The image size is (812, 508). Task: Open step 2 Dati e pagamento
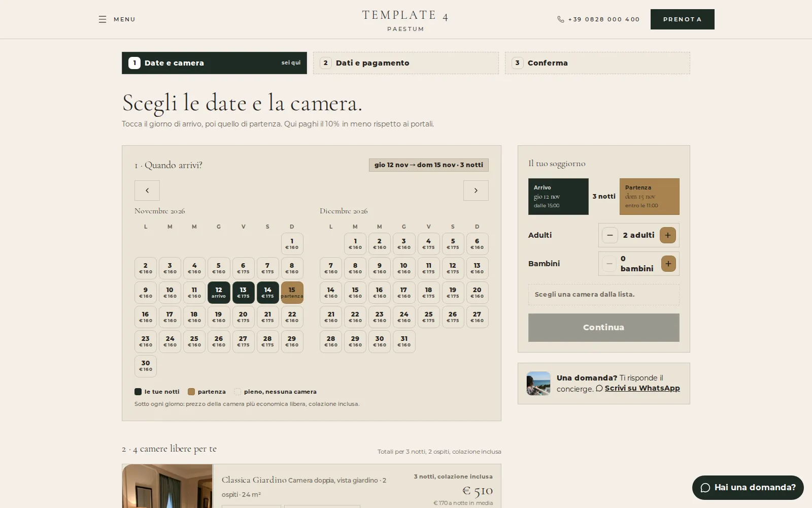406,63
